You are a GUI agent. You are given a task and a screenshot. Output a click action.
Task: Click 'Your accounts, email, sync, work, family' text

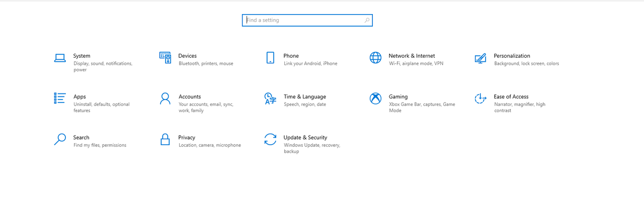(x=206, y=107)
